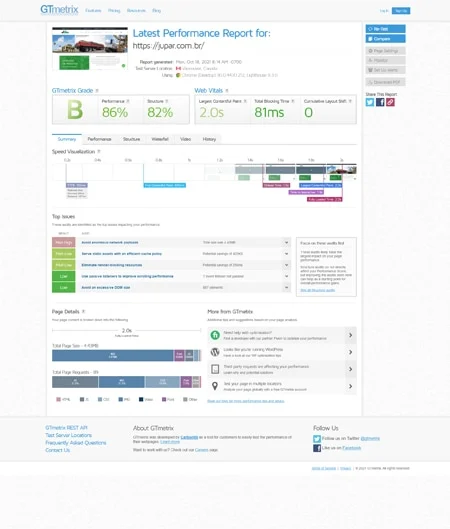Viewport: 450px width, 529px height.
Task: Click the Re-Test button
Action: coord(386,29)
